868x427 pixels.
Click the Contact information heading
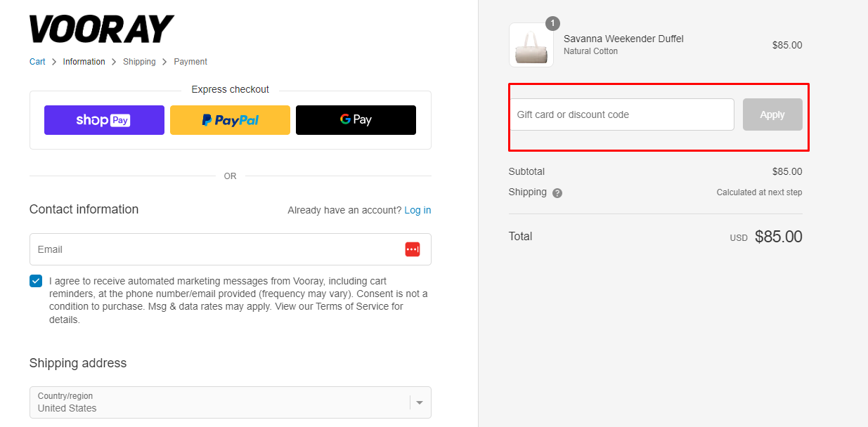(84, 209)
